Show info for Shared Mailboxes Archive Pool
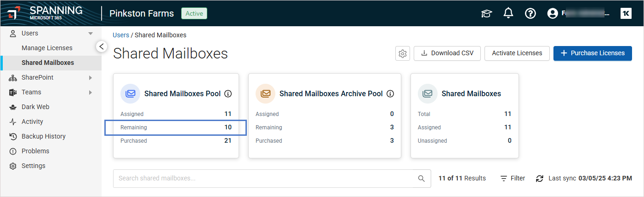The width and height of the screenshot is (644, 197). click(x=390, y=93)
